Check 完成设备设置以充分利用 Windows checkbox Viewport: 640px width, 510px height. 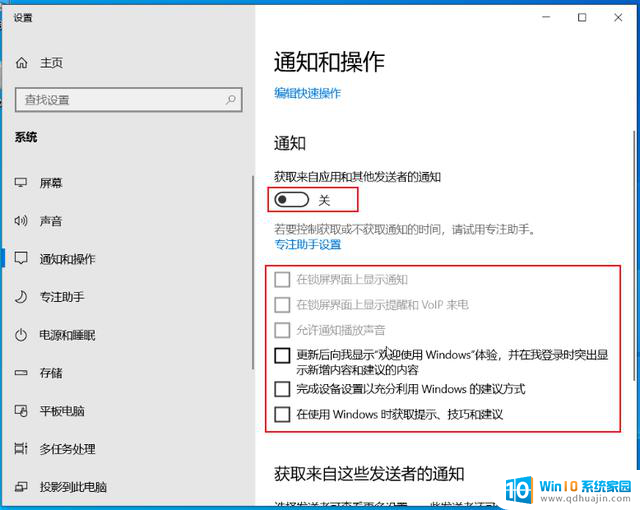click(282, 389)
